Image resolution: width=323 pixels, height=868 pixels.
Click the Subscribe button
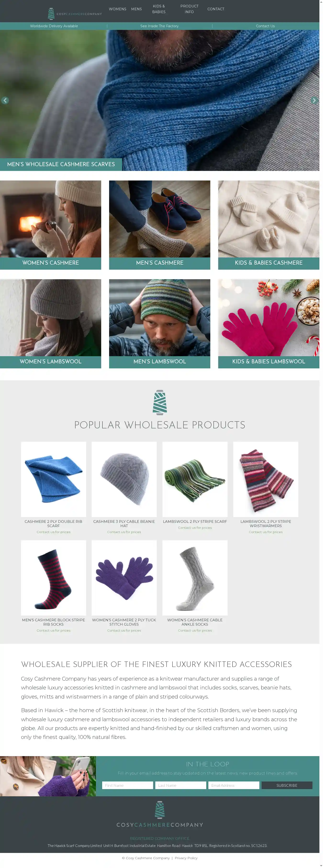pos(287,786)
